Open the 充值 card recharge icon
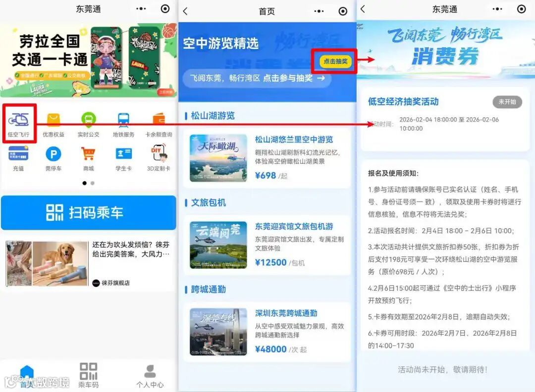 [x=18, y=153]
